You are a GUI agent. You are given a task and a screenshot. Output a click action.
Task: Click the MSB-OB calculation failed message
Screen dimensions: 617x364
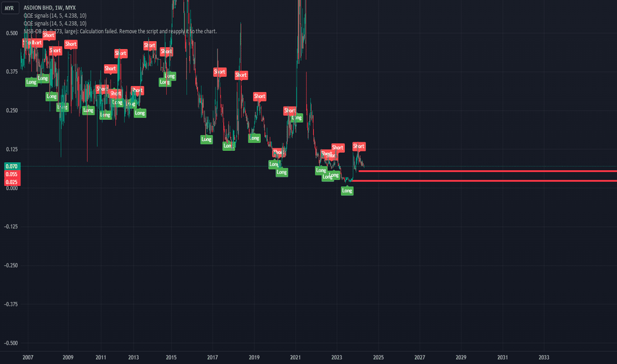point(120,31)
